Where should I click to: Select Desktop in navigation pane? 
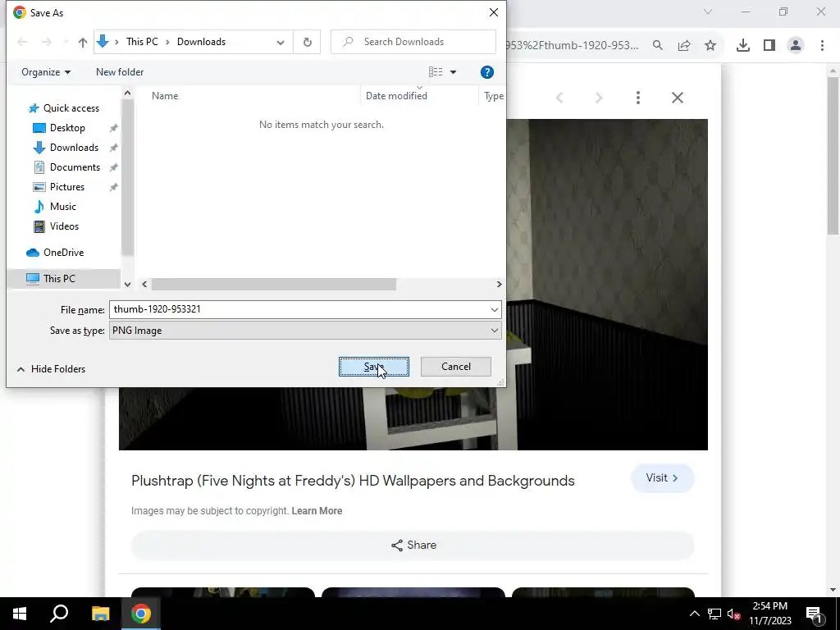tap(67, 128)
